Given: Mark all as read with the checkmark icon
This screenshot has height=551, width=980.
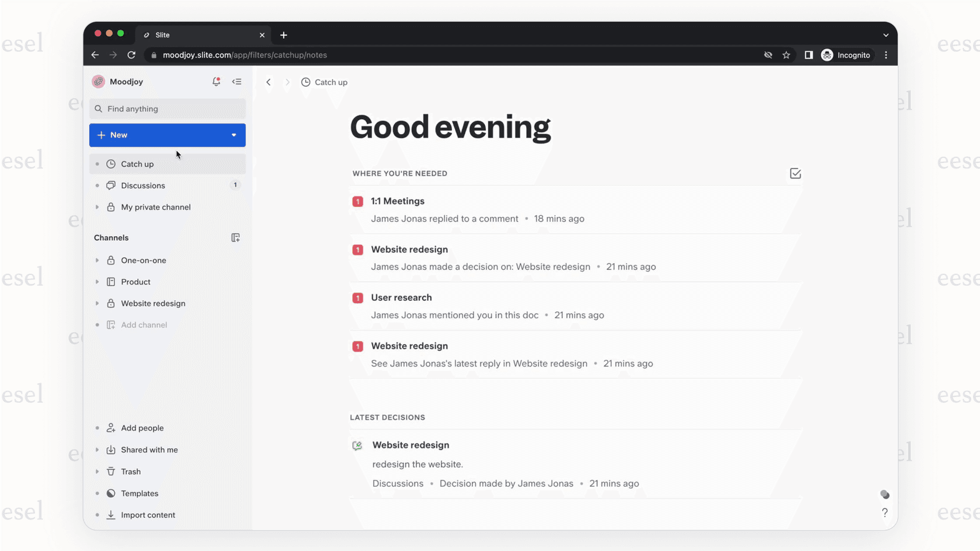Looking at the screenshot, I should [x=795, y=173].
